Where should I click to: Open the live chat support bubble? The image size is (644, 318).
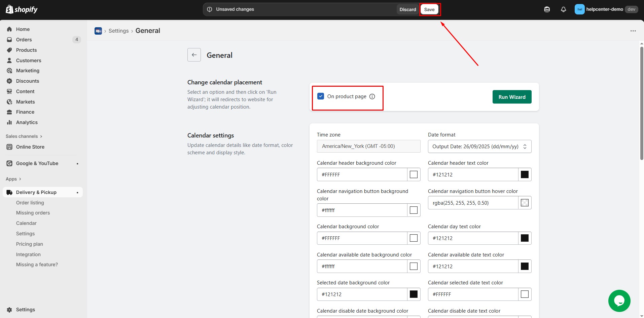[x=619, y=301]
